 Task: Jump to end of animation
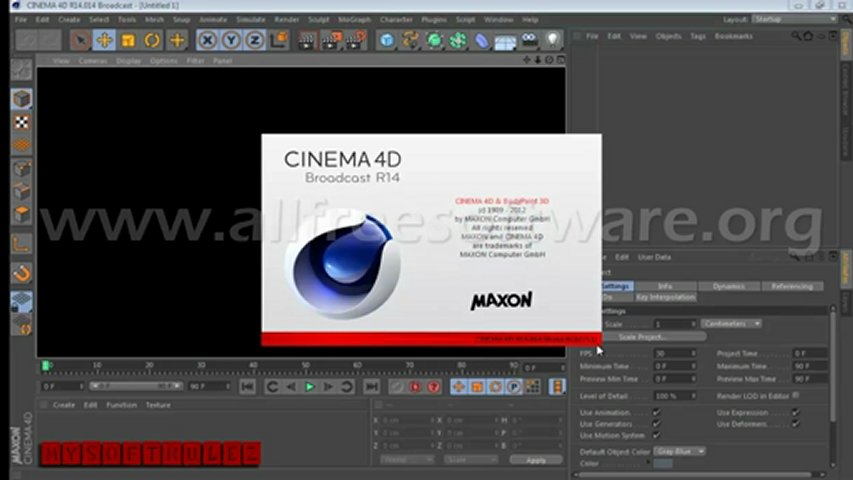click(372, 386)
